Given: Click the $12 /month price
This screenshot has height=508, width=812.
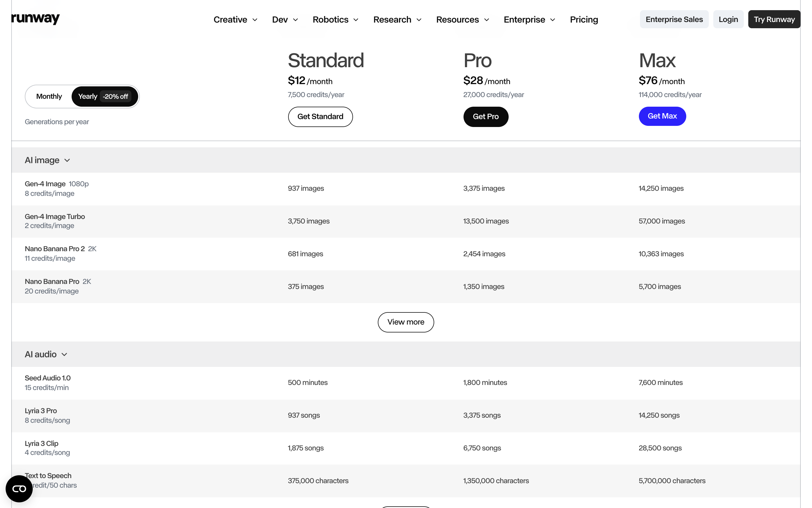Looking at the screenshot, I should tap(310, 81).
